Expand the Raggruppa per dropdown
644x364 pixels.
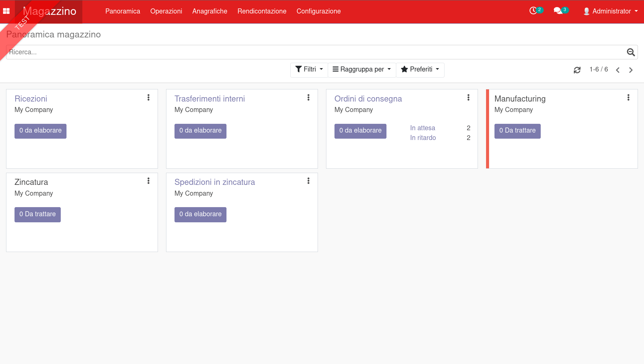pyautogui.click(x=361, y=69)
